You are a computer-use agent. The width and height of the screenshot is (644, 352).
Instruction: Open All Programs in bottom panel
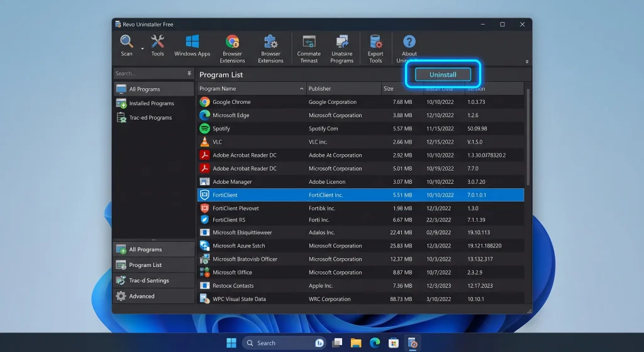[154, 249]
